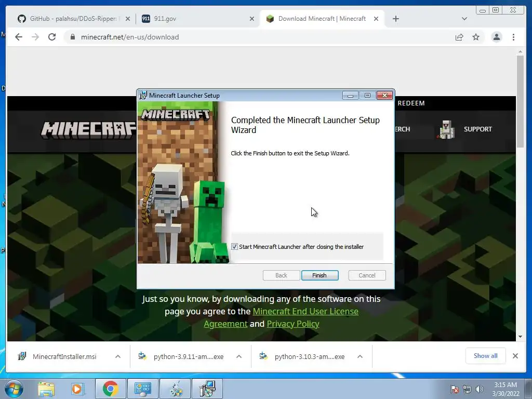Open Windows Media Player from taskbar
This screenshot has height=399, width=532.
[77, 389]
